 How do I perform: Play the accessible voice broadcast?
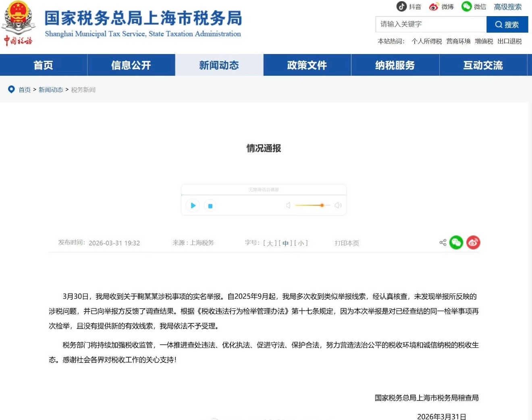(x=193, y=206)
